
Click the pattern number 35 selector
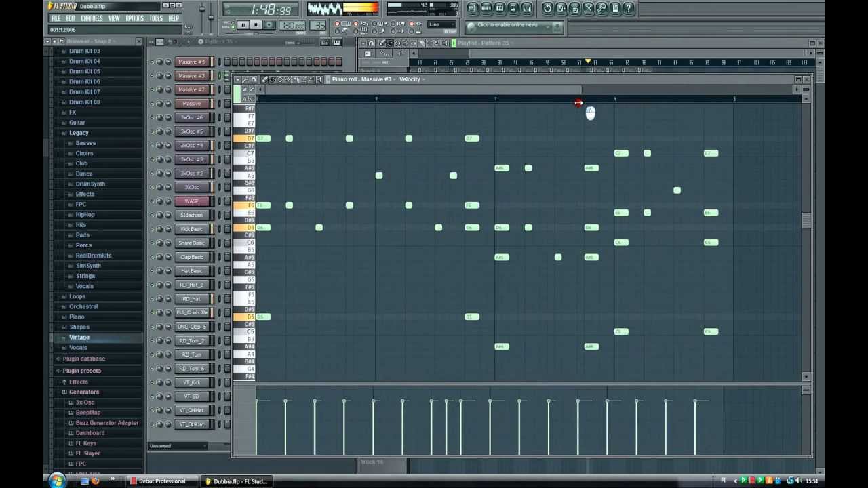(318, 26)
